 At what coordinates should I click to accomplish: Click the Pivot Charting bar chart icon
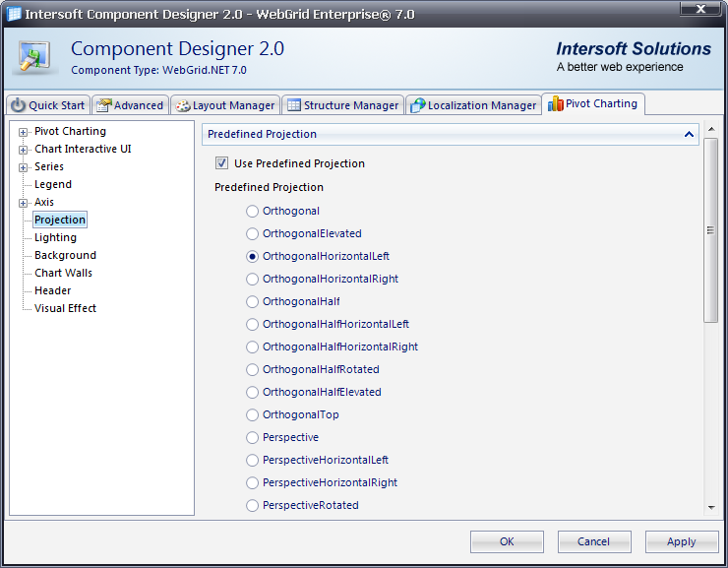[x=555, y=103]
